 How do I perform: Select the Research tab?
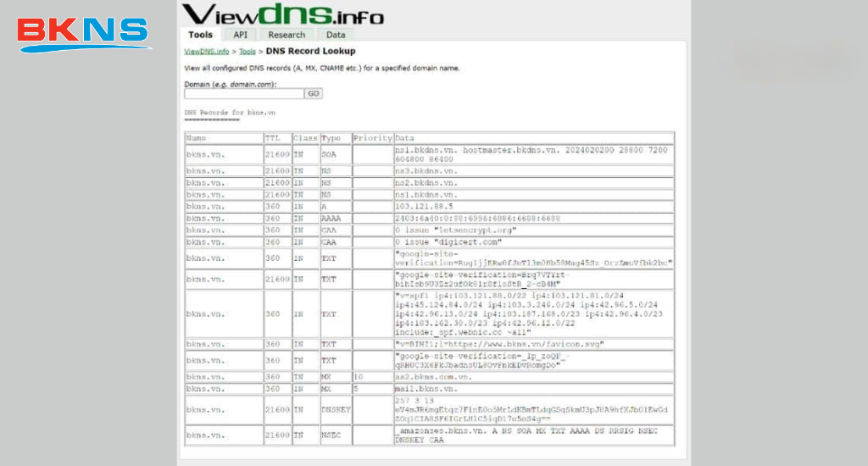click(287, 35)
